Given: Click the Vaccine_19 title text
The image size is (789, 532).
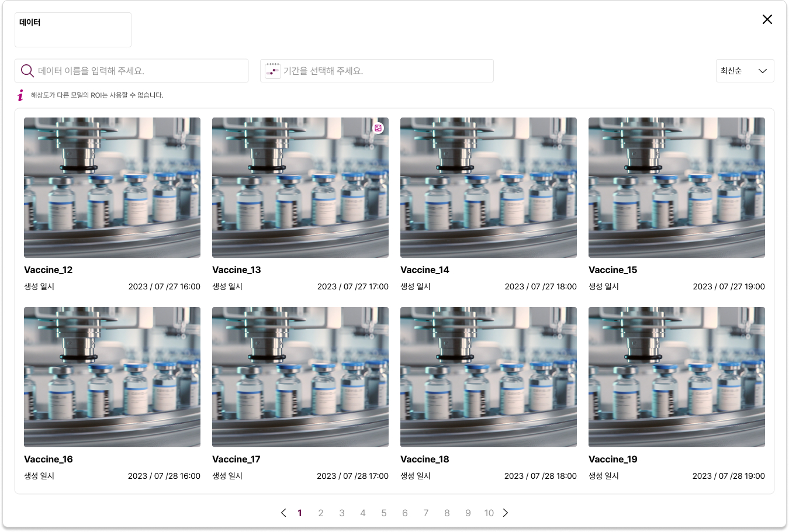Looking at the screenshot, I should (x=613, y=459).
